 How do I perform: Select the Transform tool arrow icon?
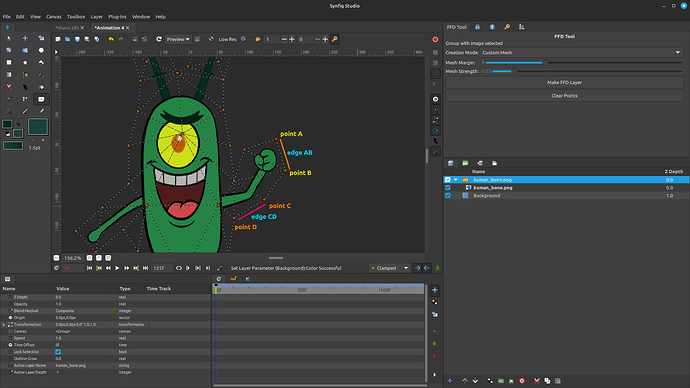(8, 38)
